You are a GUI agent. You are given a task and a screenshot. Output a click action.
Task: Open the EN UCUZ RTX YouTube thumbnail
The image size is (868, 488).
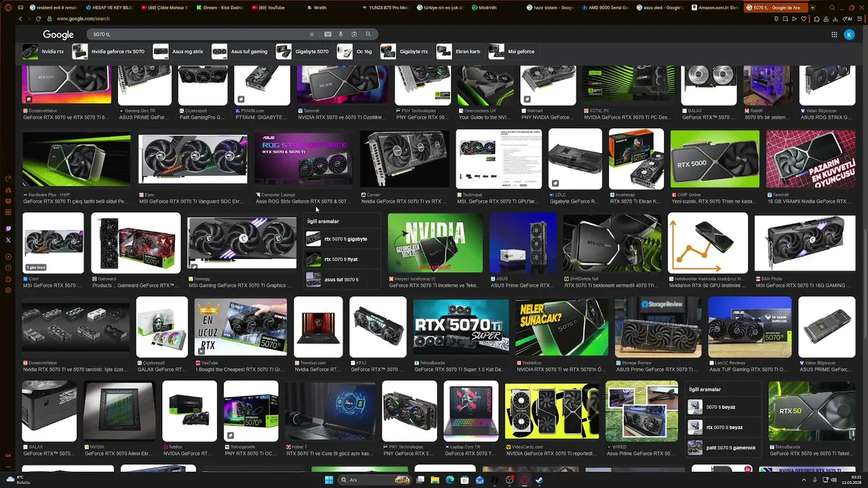coord(241,327)
